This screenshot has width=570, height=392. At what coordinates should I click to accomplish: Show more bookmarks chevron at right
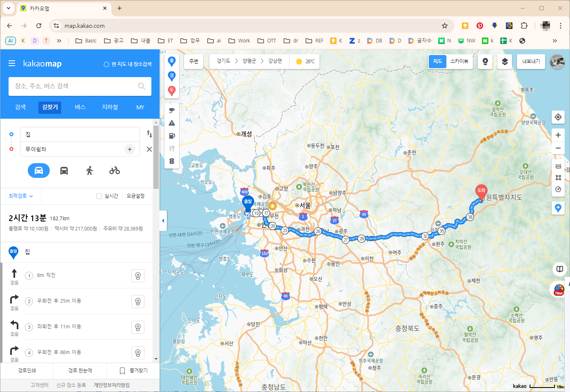coord(554,41)
